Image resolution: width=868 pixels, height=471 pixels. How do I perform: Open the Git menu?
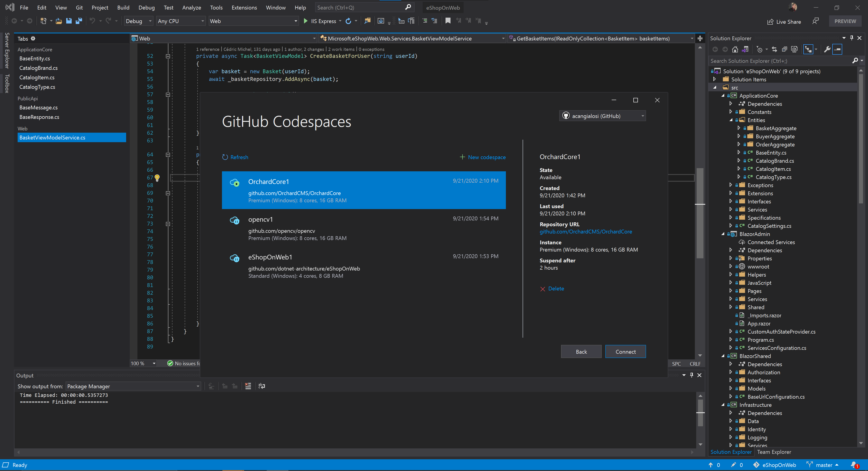pyautogui.click(x=79, y=7)
